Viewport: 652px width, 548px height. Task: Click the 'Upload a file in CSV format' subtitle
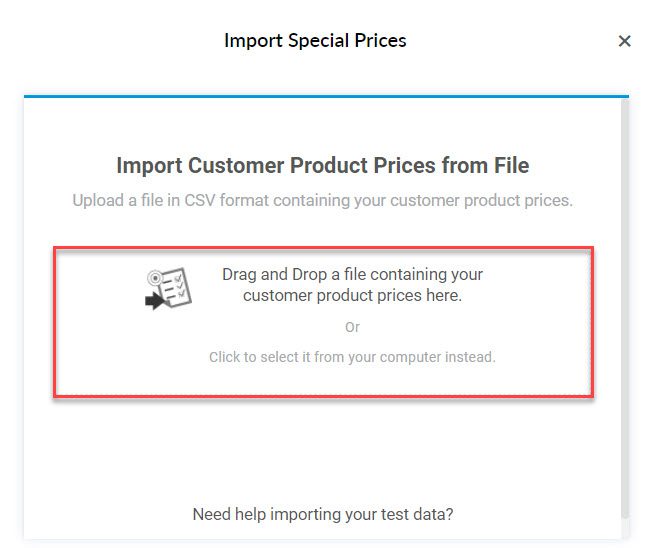click(x=323, y=200)
